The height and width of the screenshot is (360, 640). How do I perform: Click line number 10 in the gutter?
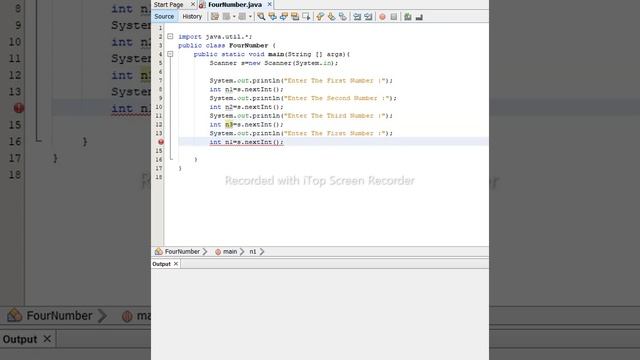[159, 107]
